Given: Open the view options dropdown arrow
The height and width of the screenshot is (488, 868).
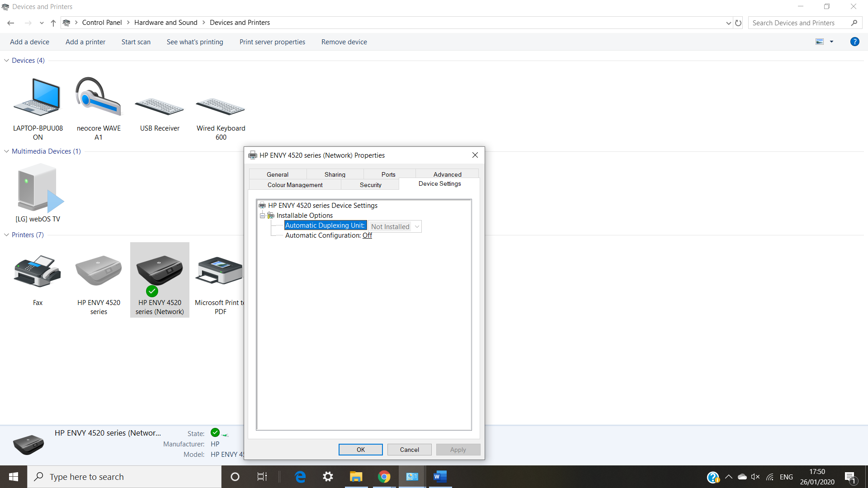Looking at the screenshot, I should point(831,42).
